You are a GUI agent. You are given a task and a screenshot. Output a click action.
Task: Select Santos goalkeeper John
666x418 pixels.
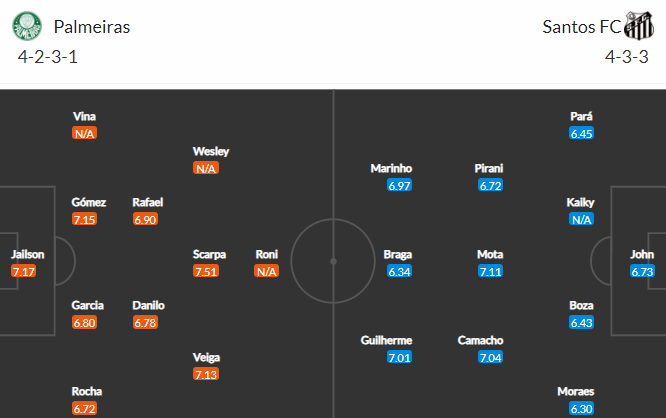[x=642, y=254]
